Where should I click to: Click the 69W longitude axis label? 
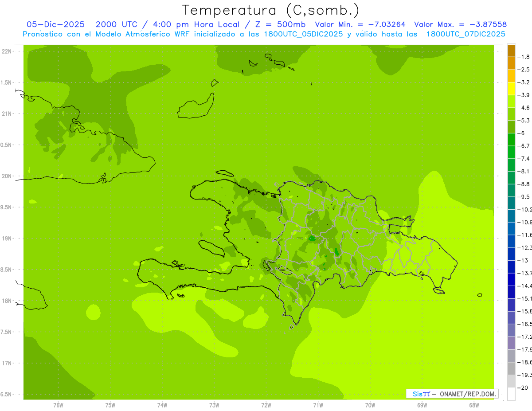tap(422, 405)
